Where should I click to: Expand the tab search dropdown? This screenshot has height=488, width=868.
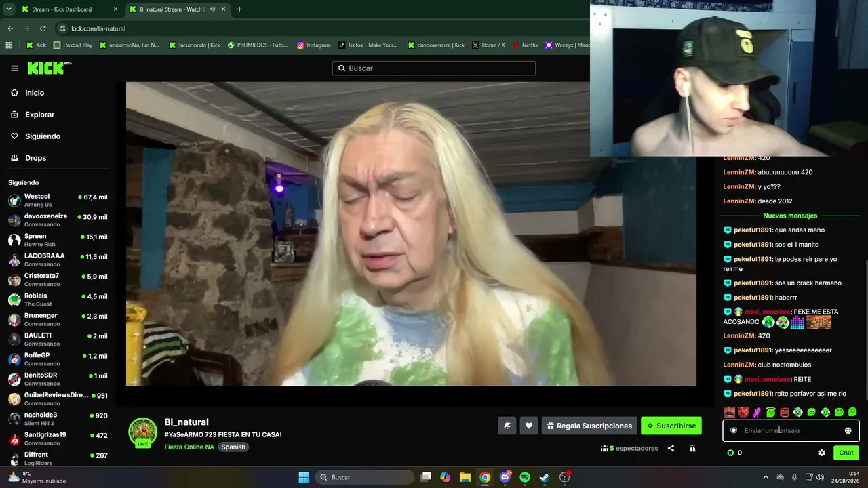9,9
